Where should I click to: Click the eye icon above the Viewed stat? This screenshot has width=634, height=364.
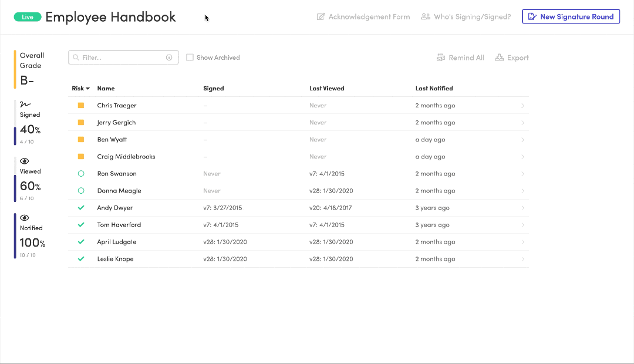click(x=24, y=160)
